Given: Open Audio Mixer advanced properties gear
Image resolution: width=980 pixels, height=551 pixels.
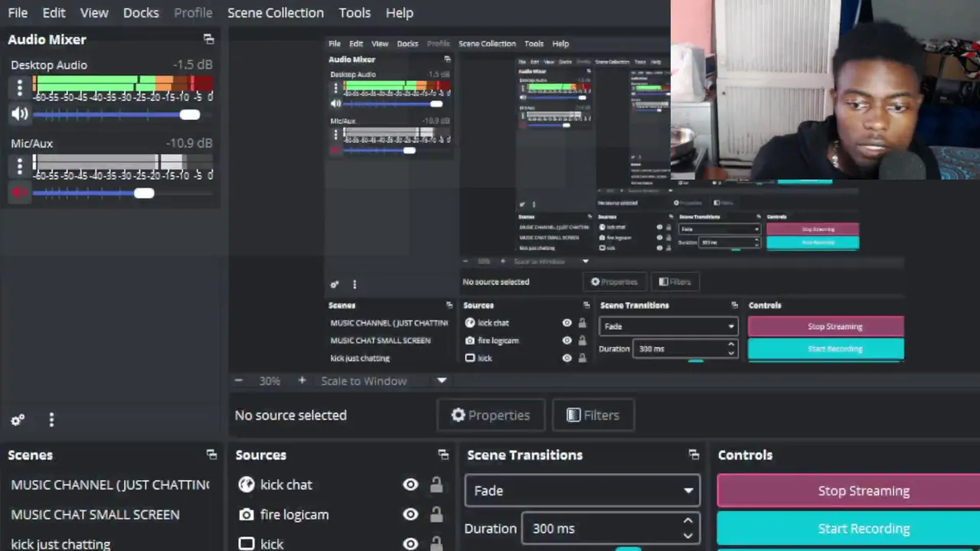Looking at the screenshot, I should coord(18,419).
